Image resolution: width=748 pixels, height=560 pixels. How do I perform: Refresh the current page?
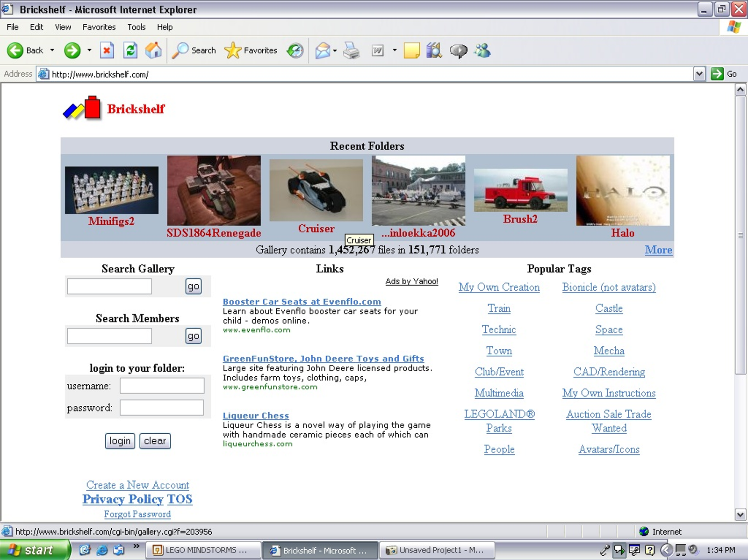point(130,50)
